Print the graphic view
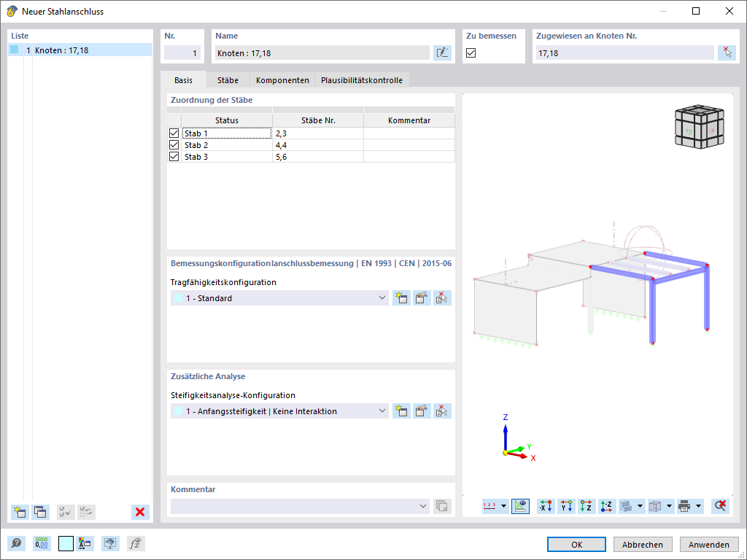This screenshot has width=747, height=560. point(684,506)
